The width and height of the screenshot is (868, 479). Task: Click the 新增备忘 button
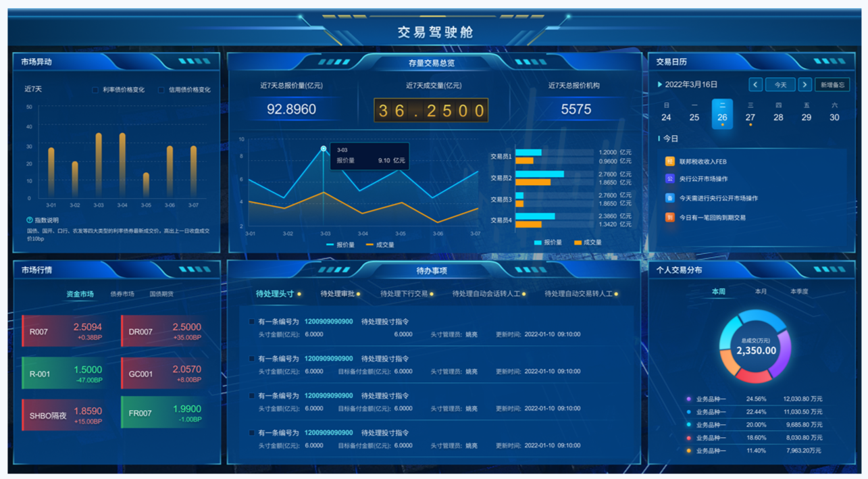(832, 84)
